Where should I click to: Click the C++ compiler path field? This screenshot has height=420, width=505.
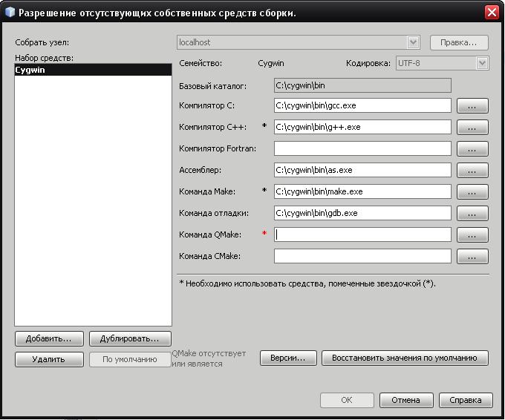362,127
